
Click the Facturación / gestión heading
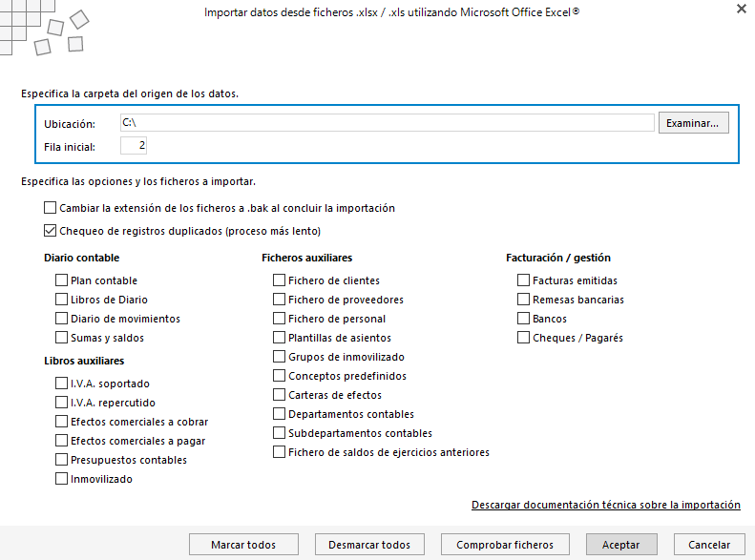click(558, 258)
